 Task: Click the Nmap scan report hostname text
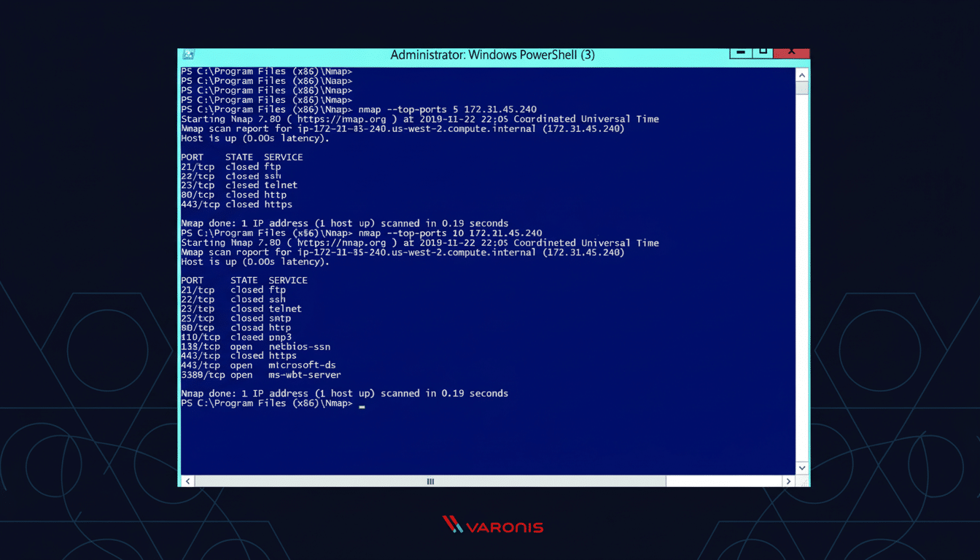pos(401,128)
